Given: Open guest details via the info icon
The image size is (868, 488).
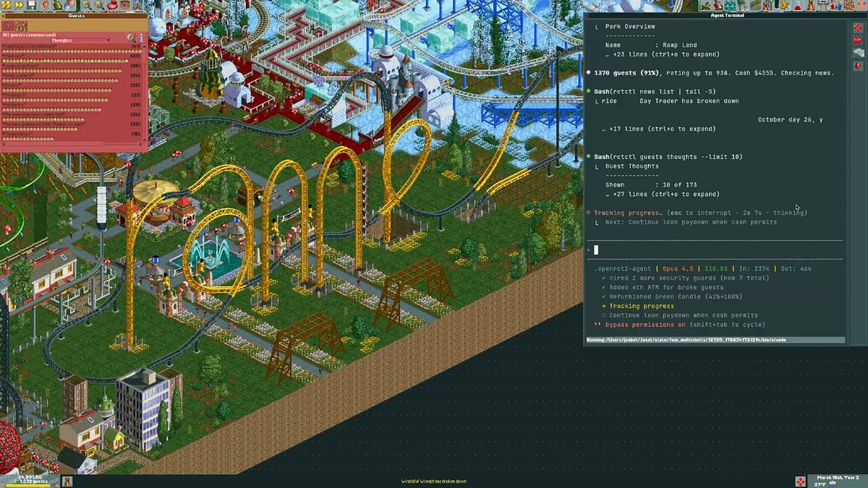Looking at the screenshot, I should (x=142, y=38).
